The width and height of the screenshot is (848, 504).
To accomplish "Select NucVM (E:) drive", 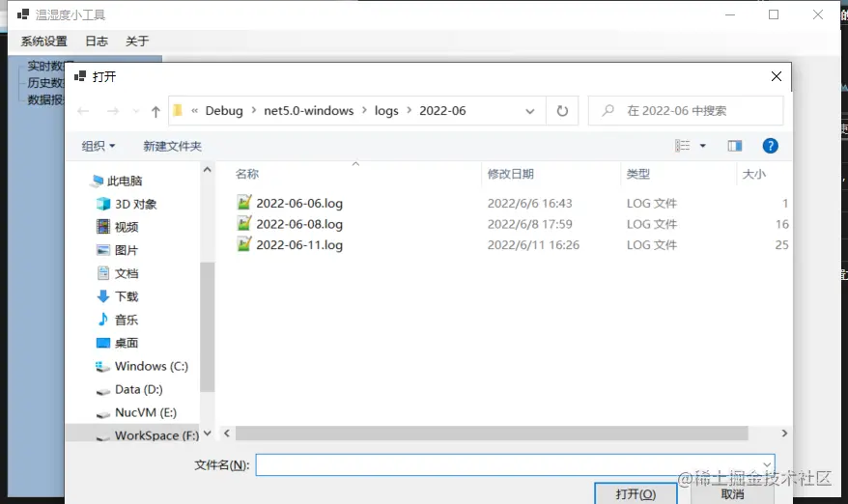I will (x=146, y=412).
